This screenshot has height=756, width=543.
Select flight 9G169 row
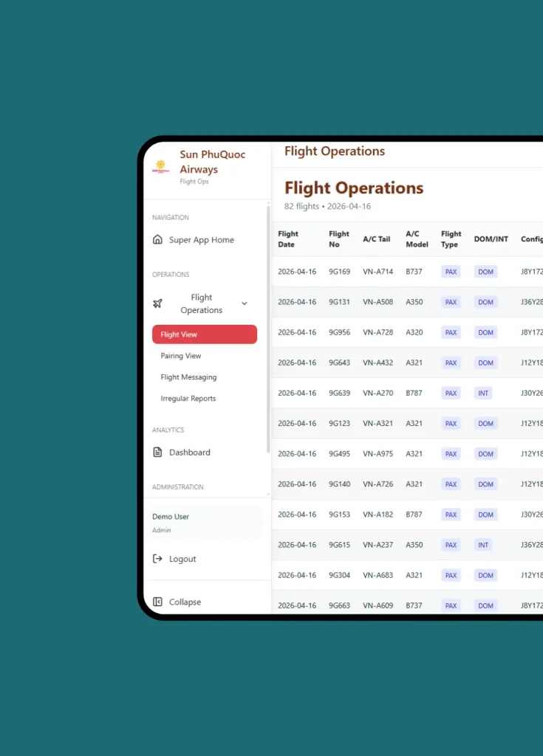339,272
